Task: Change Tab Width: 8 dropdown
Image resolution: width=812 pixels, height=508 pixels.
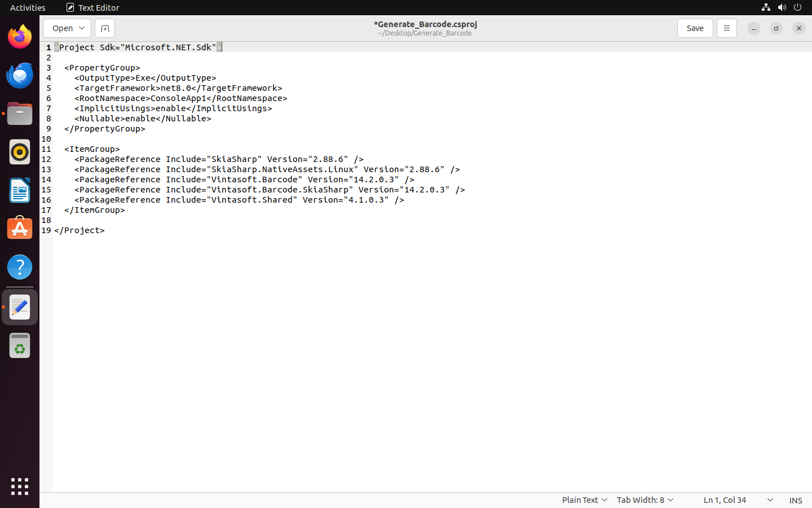Action: click(645, 500)
